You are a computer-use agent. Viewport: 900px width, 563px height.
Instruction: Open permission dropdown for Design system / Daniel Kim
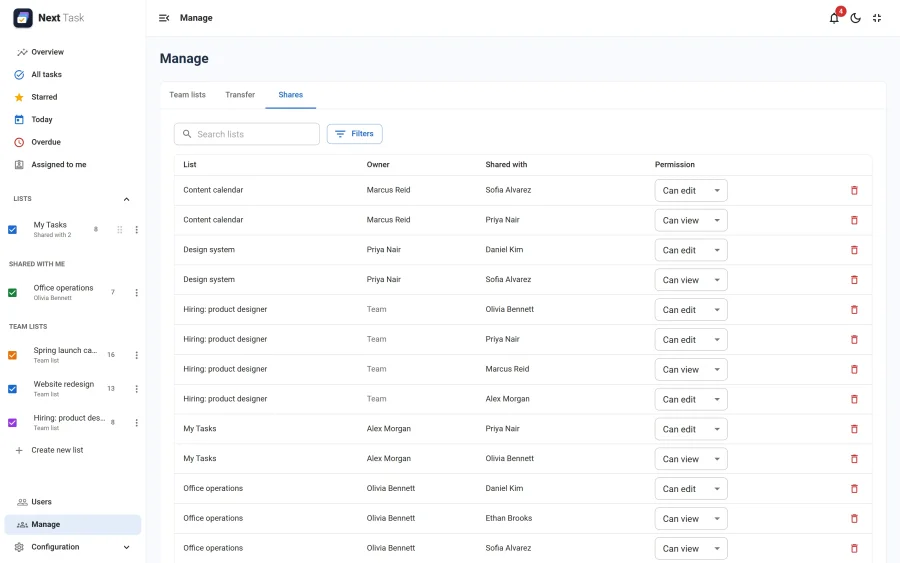pos(691,250)
